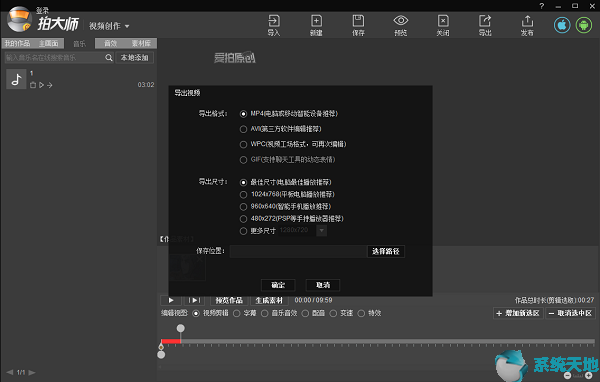Image resolution: width=600 pixels, height=382 pixels.
Task: Click 生成素材 generate material button
Action: point(269,300)
